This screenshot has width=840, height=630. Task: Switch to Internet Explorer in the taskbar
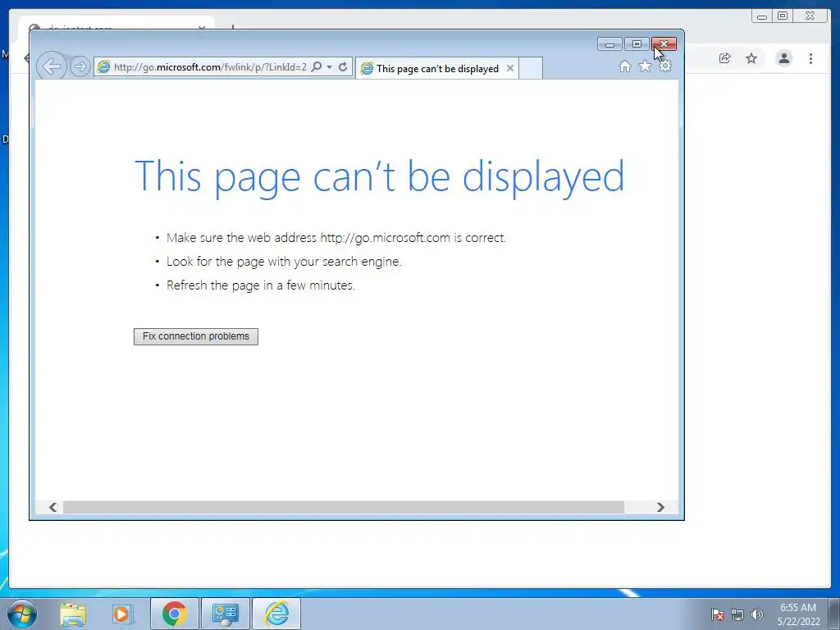[276, 614]
